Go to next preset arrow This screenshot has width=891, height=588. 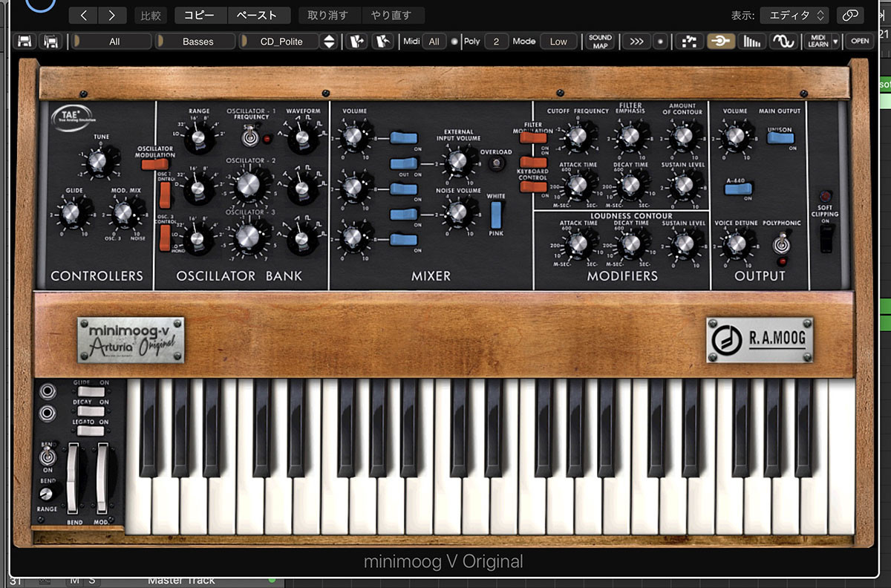(x=112, y=15)
